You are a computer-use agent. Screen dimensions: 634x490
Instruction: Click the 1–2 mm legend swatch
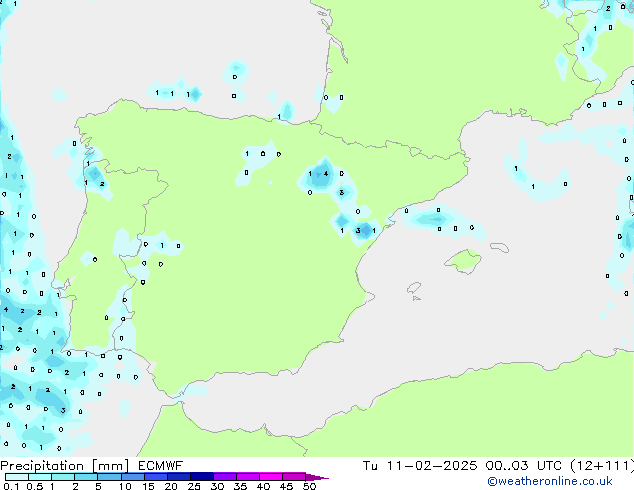(x=63, y=477)
